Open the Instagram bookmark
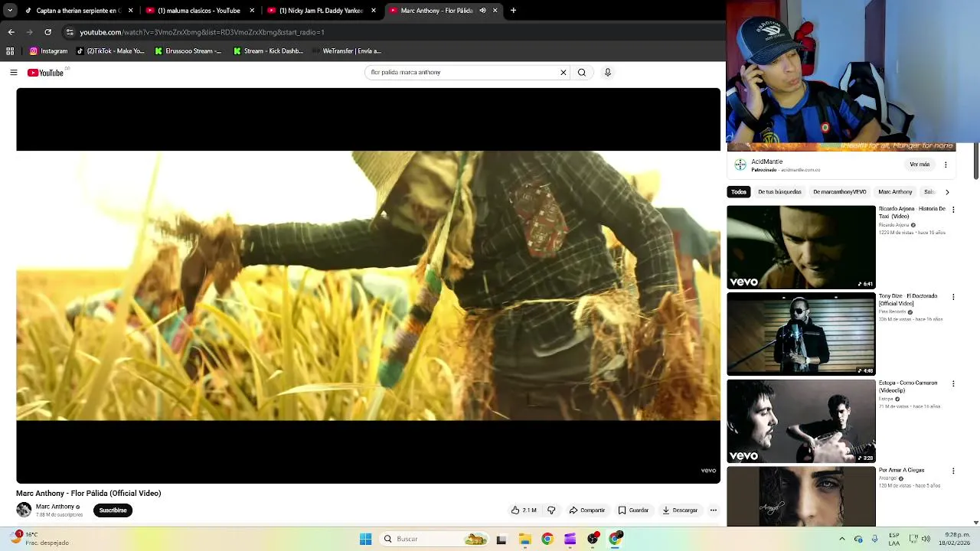This screenshot has height=551, width=980. coord(48,51)
